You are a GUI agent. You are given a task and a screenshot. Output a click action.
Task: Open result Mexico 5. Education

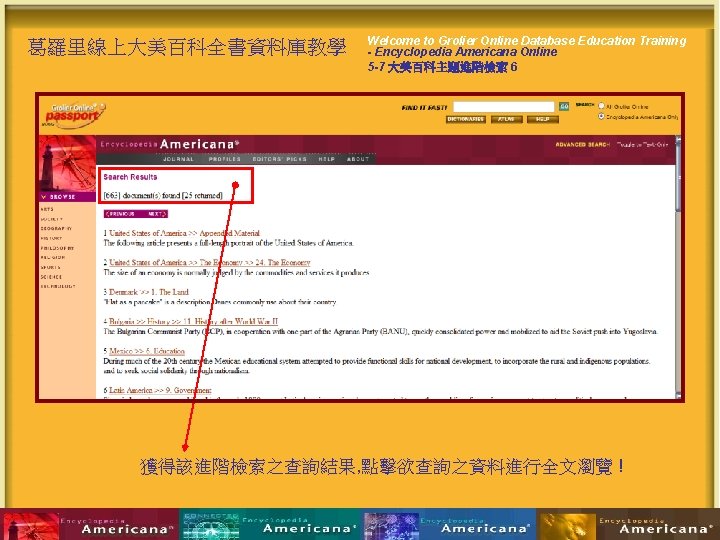pyautogui.click(x=147, y=351)
